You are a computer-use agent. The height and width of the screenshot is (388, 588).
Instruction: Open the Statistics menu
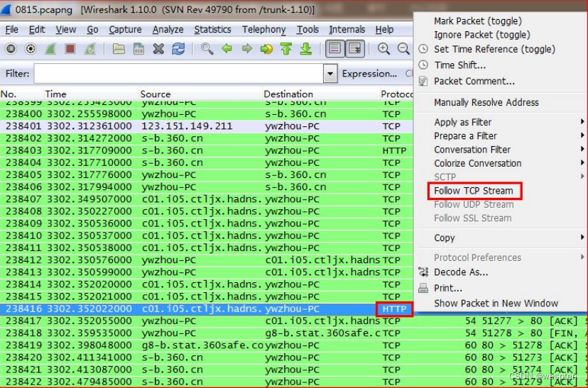tap(212, 30)
